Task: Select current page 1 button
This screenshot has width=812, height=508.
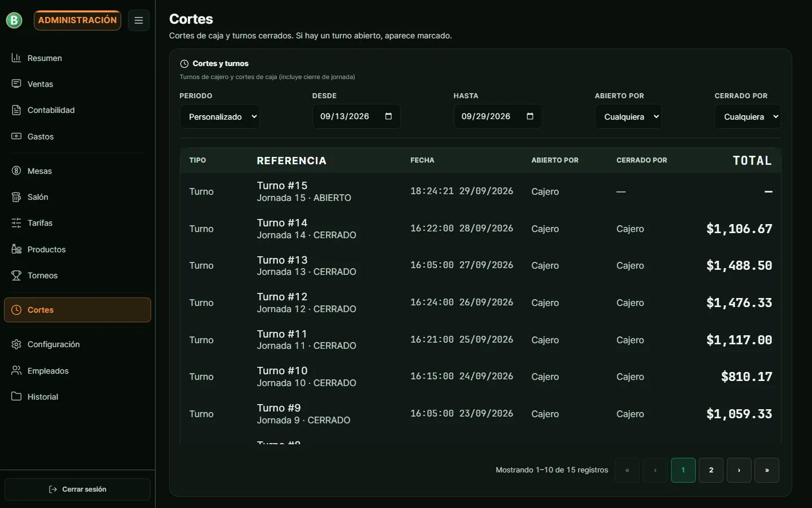Action: [683, 470]
